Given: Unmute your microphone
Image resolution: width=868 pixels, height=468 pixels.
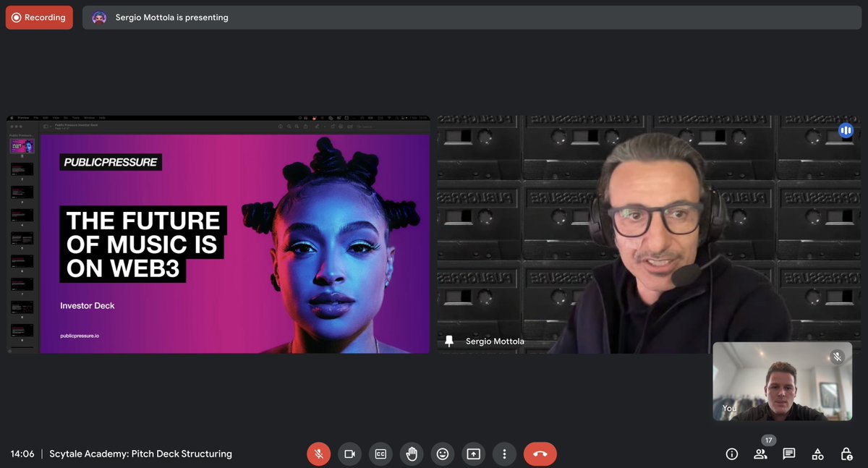Looking at the screenshot, I should point(319,454).
